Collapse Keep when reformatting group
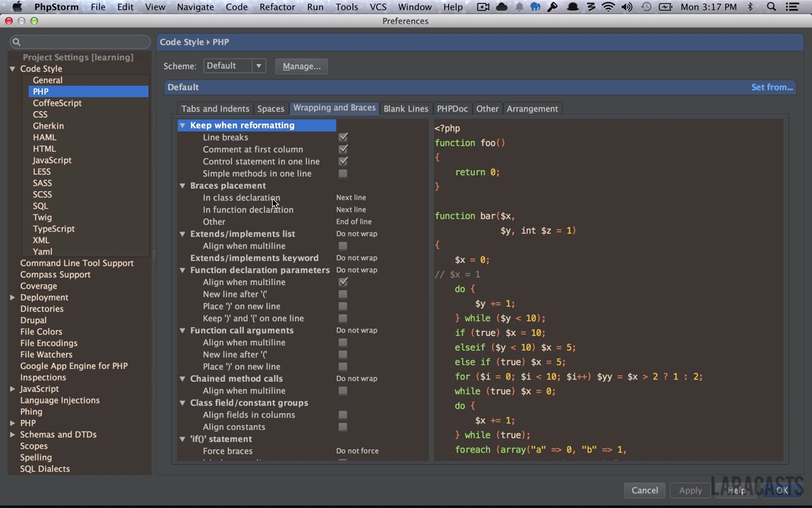 point(183,126)
